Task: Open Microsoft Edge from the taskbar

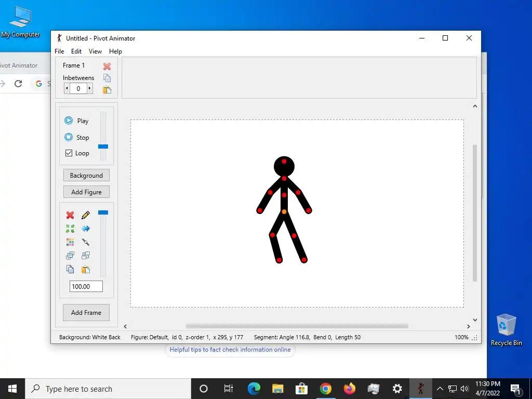Action: coord(254,389)
